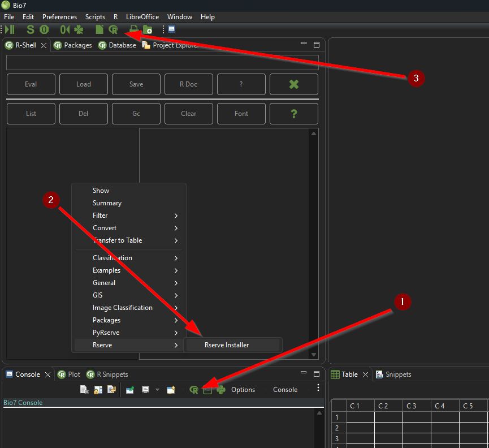Choose Rserve Installer from submenu
This screenshot has width=489, height=448.
[x=233, y=345]
